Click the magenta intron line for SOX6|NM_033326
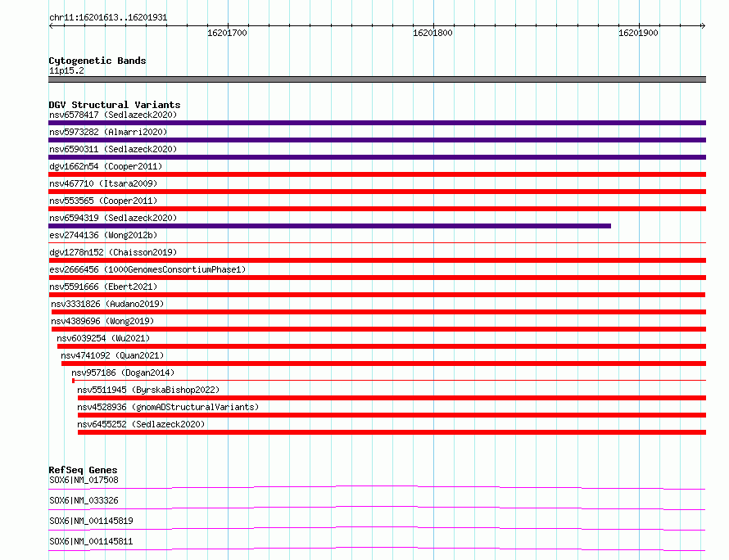Image resolution: width=729 pixels, height=560 pixels. pyautogui.click(x=377, y=508)
